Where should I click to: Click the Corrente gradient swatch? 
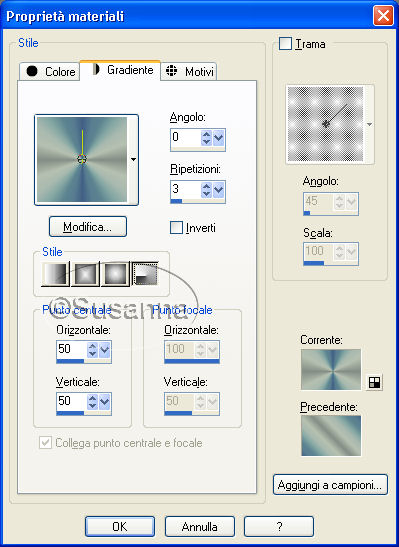(331, 369)
